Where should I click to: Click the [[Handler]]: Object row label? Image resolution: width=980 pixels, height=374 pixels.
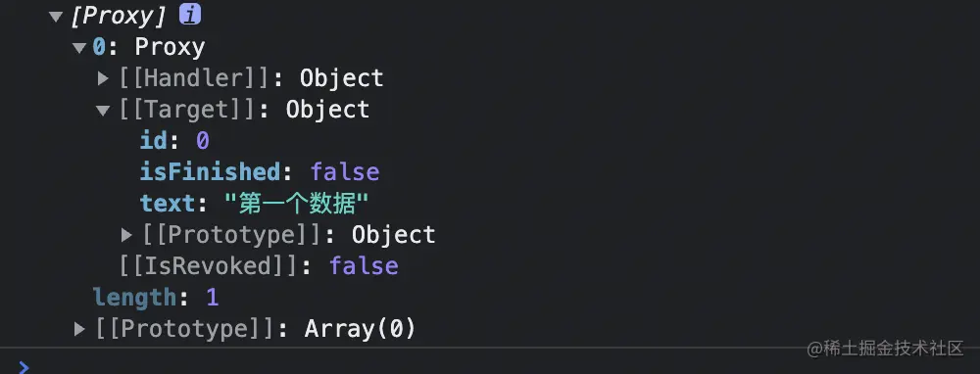251,78
